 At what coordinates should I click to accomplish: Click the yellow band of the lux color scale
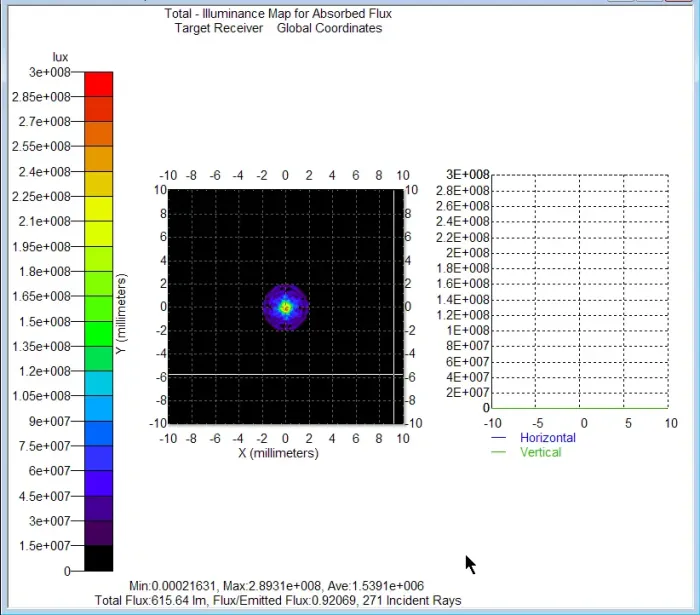coord(99,209)
